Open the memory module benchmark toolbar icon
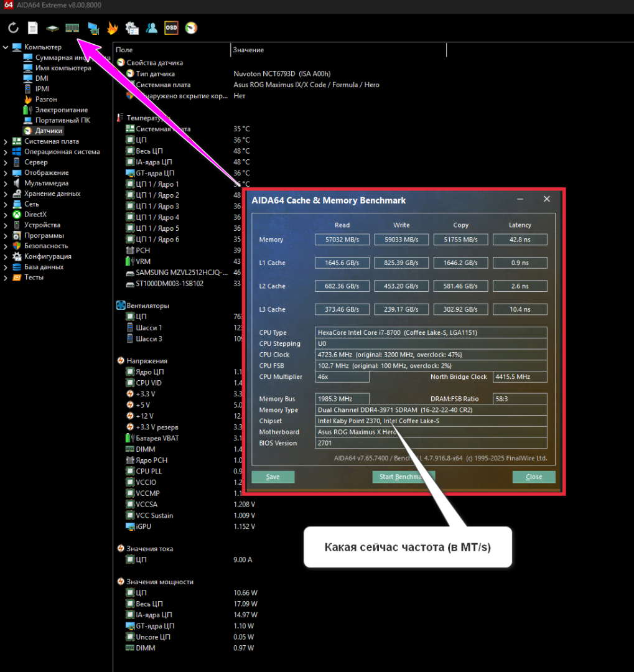 point(73,28)
